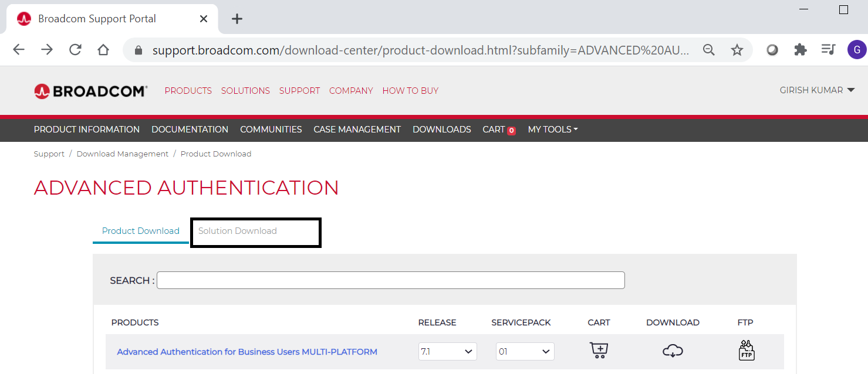Open the cart with 0 items
The image size is (868, 374).
(499, 130)
